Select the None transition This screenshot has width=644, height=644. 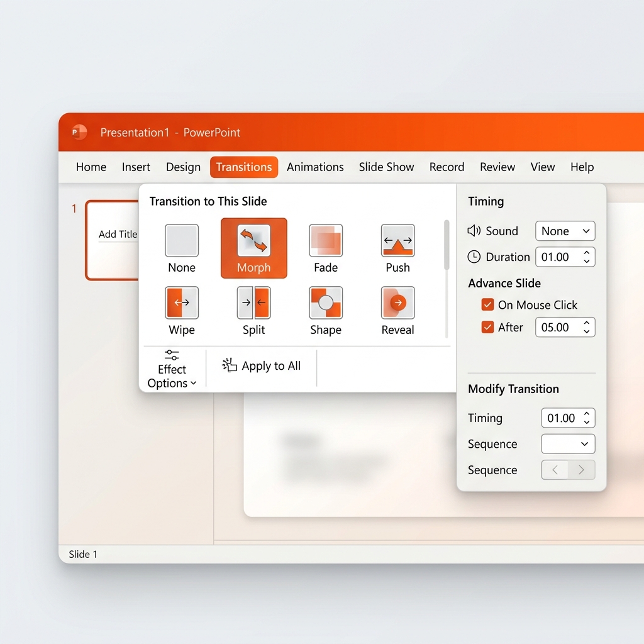click(x=182, y=248)
